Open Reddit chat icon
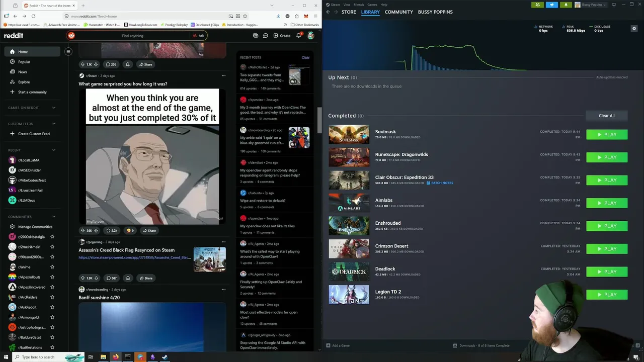Viewport: 644px width, 362px height. [x=265, y=36]
